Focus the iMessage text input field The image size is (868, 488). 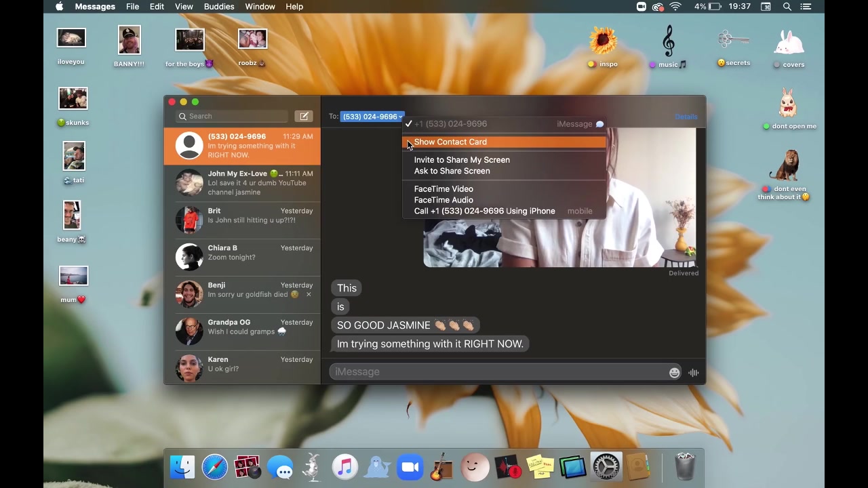coord(498,372)
